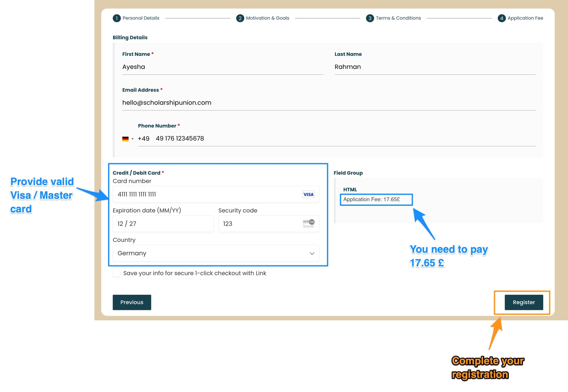Viewport: 568px width, 392px height.
Task: Click the Card number input field
Action: (216, 194)
